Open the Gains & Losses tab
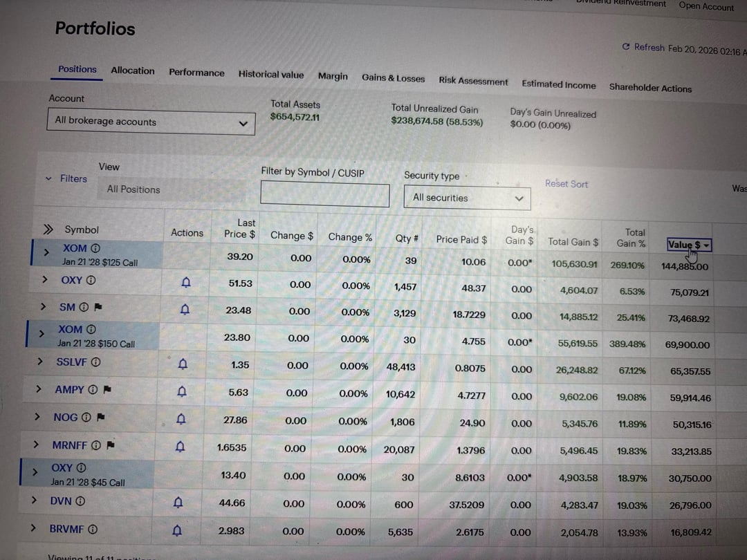 393,78
